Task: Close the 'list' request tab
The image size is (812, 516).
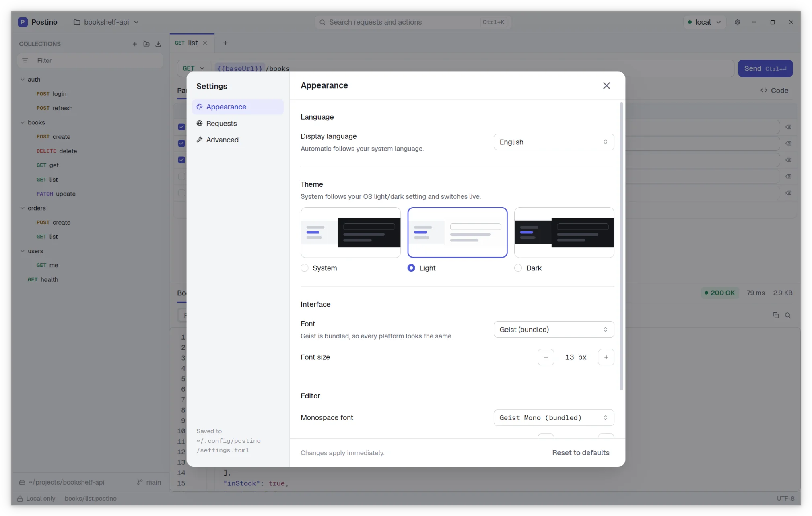Action: (x=205, y=43)
